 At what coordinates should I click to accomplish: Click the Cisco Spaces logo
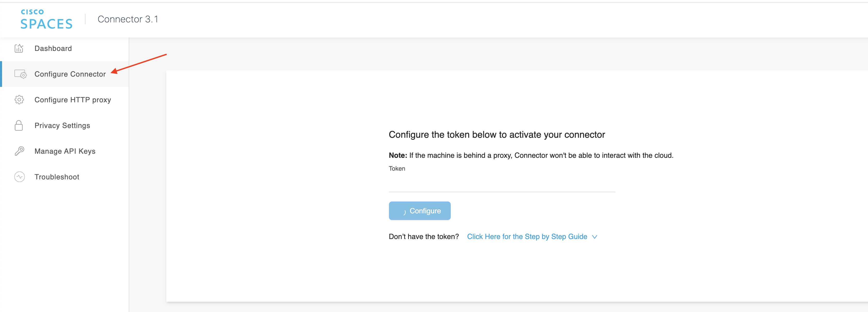point(46,20)
